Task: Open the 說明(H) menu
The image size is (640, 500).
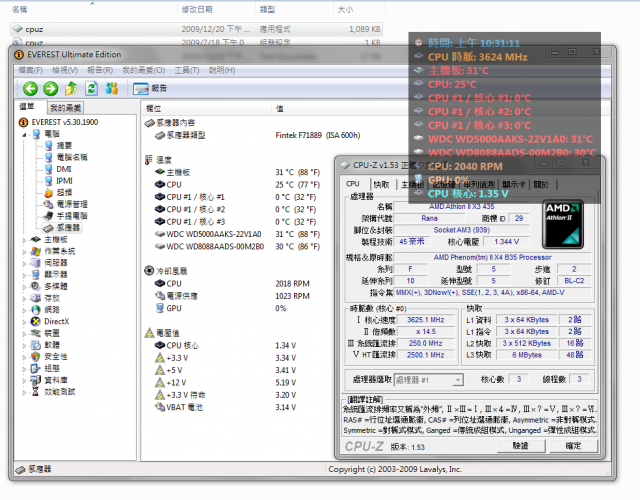Action: click(222, 70)
